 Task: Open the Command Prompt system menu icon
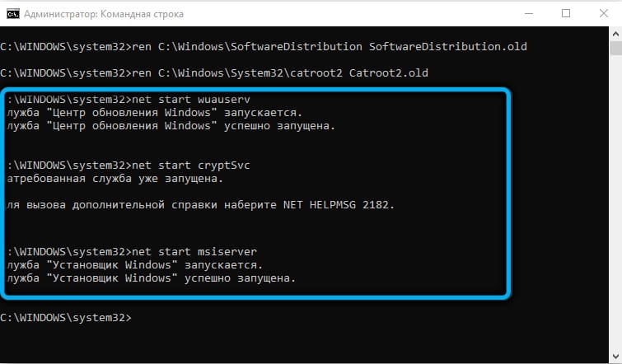coord(12,14)
